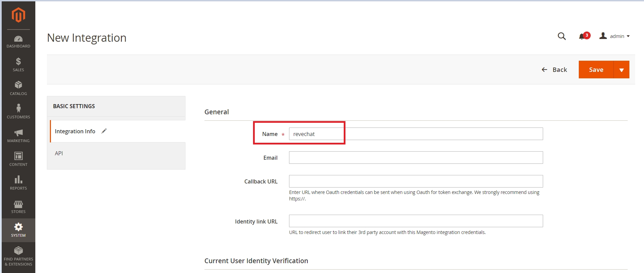Click the search magnifier icon
The width and height of the screenshot is (644, 273).
(561, 36)
